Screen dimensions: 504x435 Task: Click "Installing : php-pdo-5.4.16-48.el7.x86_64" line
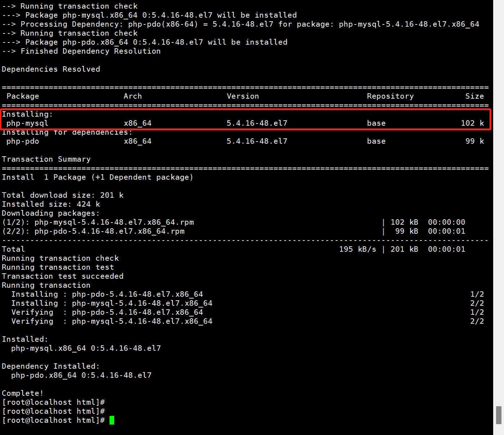click(107, 294)
